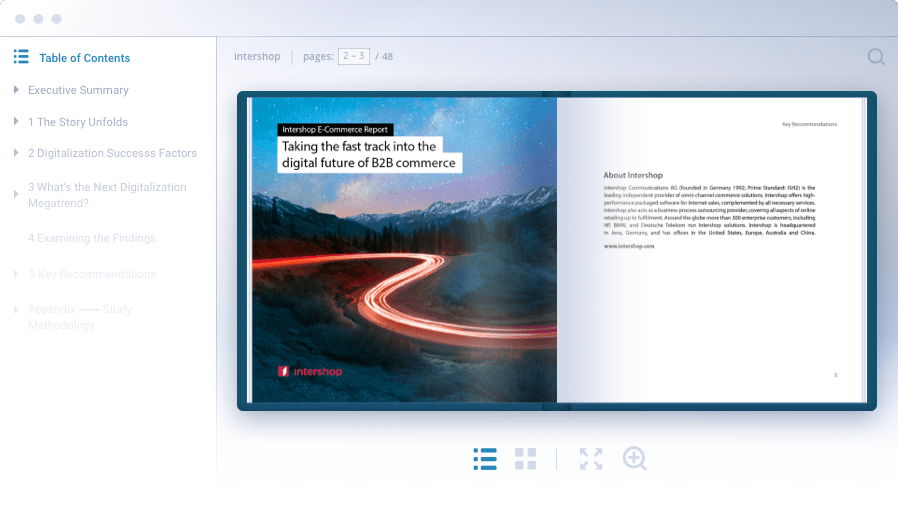Screen dimensions: 898x505
Task: Click the search magnifier icon
Action: click(x=876, y=57)
